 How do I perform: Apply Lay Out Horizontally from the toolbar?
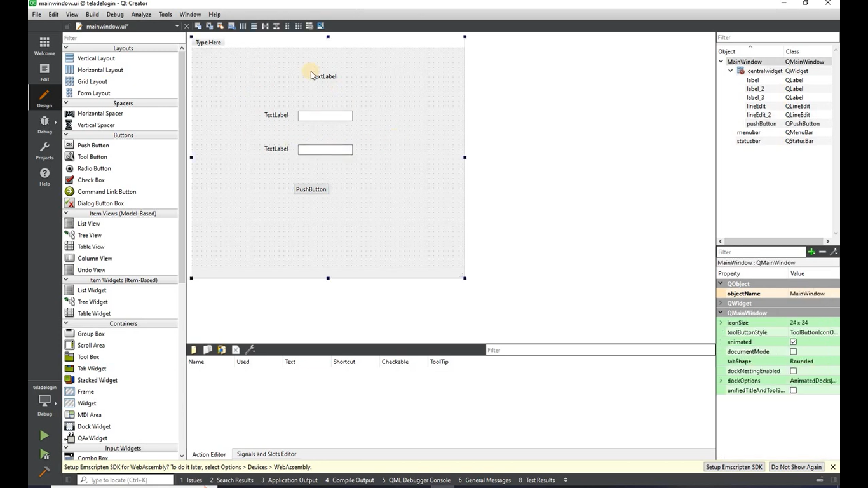coord(243,26)
